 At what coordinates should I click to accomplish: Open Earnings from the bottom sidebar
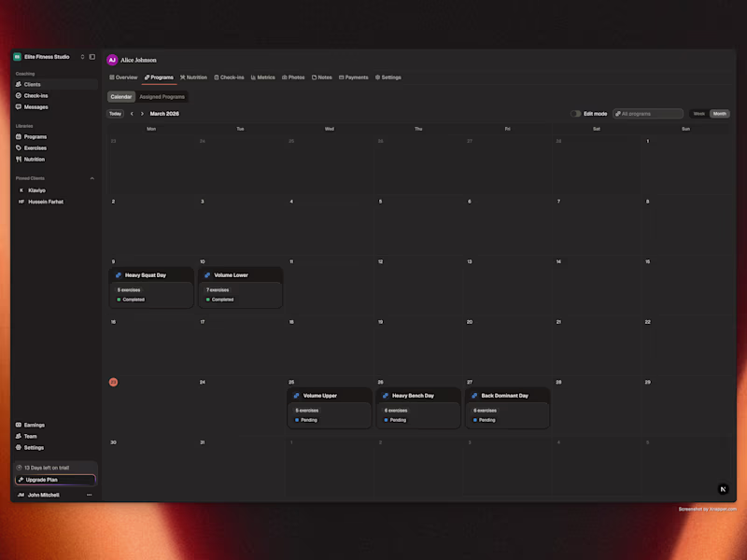[x=33, y=425]
